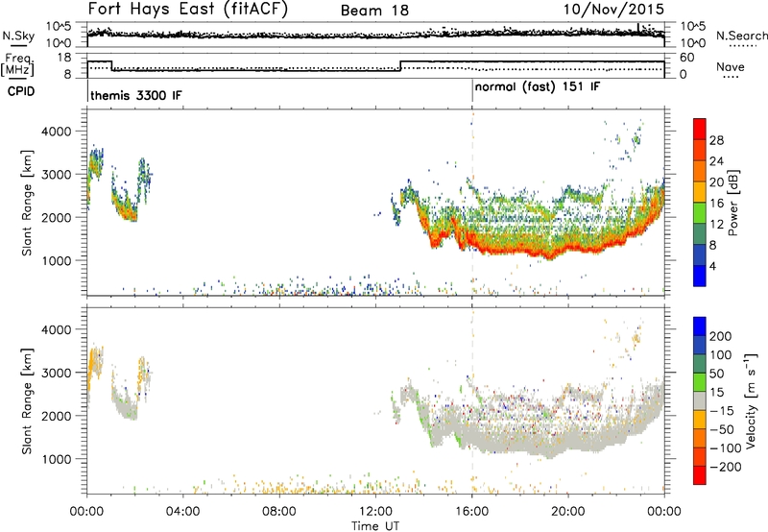Viewport: 768px width, 532px height.
Task: Click the -15 label on the velocity scale
Action: (x=722, y=411)
